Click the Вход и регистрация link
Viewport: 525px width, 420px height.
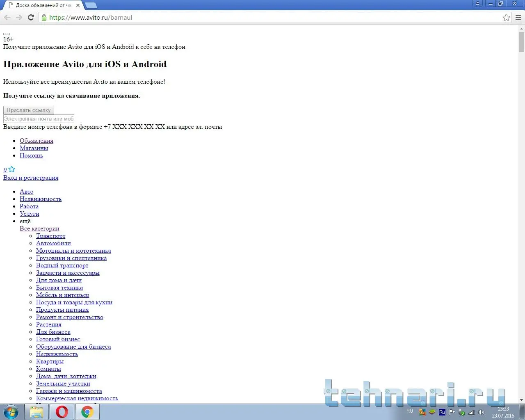coord(31,178)
